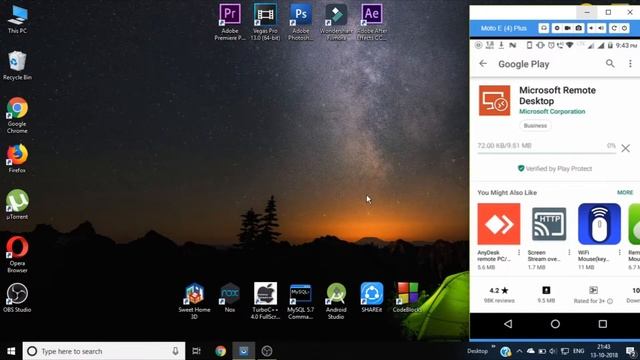
Task: Open the AnyDesk remote PC app card
Action: [499, 236]
